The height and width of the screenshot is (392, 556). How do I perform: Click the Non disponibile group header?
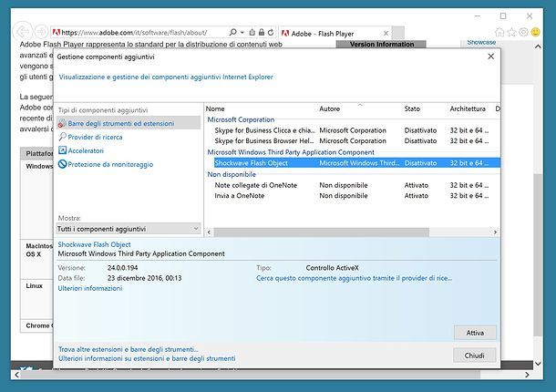[x=232, y=174]
